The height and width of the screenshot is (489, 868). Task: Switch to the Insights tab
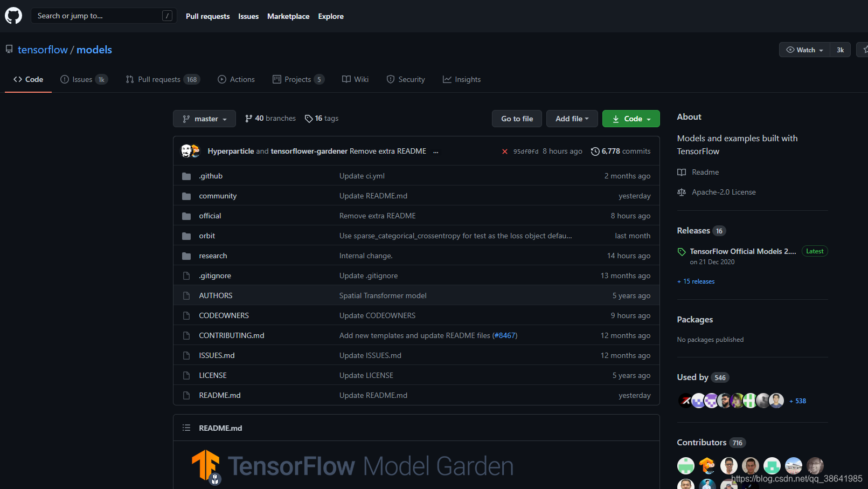462,79
